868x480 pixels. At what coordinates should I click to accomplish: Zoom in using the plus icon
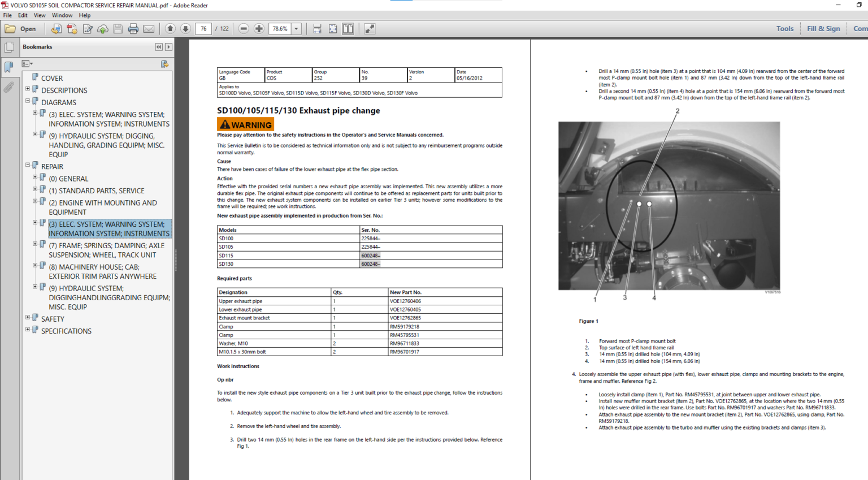point(259,28)
